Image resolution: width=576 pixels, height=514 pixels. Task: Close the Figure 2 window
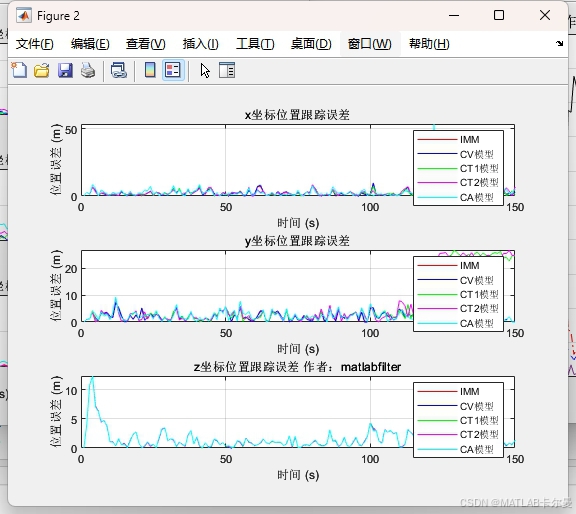[x=545, y=15]
